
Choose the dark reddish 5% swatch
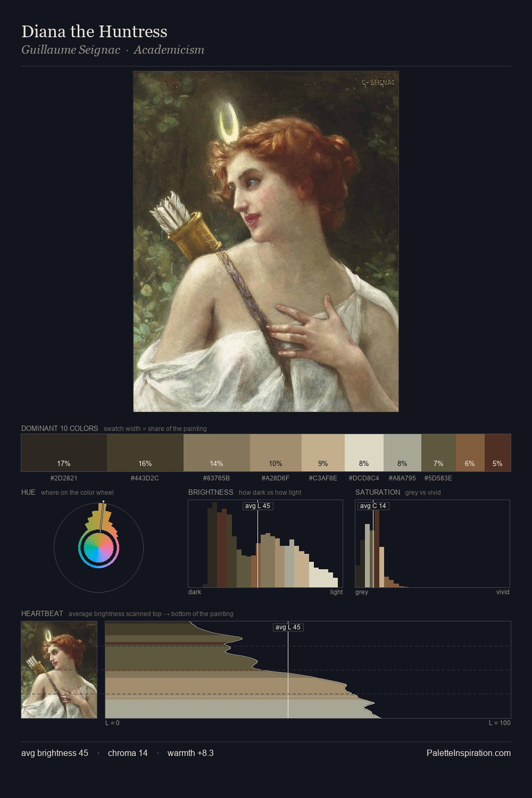497,453
